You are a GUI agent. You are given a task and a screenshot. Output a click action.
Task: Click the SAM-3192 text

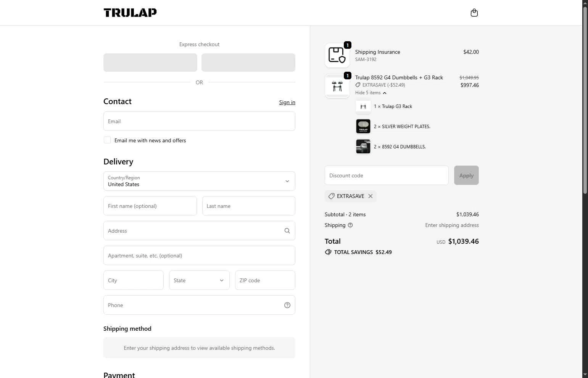tap(366, 60)
